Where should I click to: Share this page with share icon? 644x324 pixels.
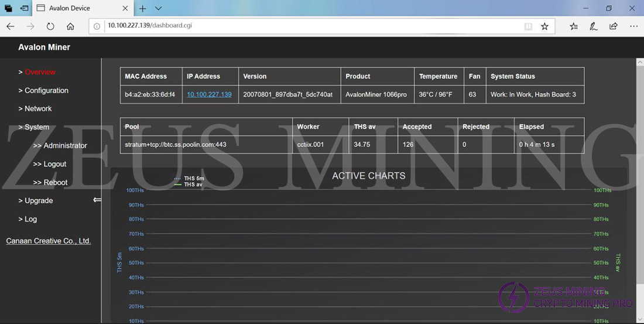(613, 26)
